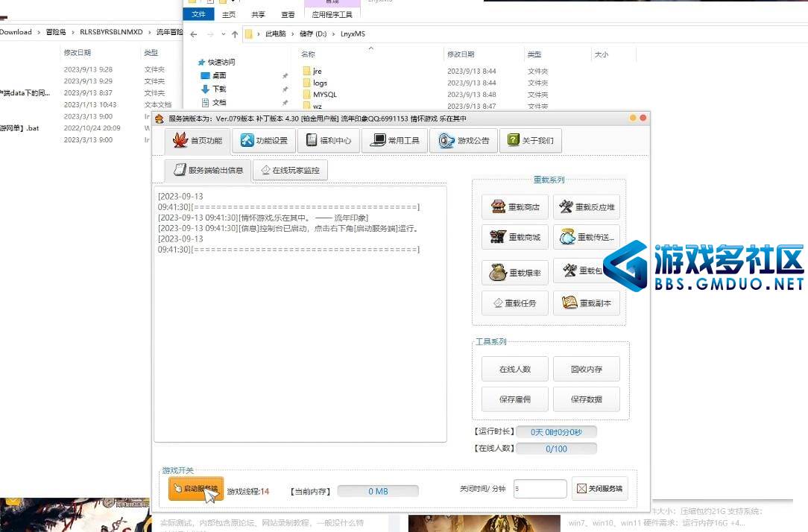
Task: Click the 重载副本 button
Action: pyautogui.click(x=587, y=303)
